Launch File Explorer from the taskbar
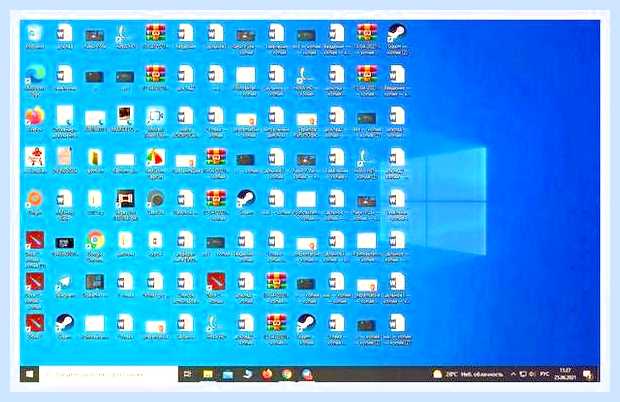 [x=208, y=374]
